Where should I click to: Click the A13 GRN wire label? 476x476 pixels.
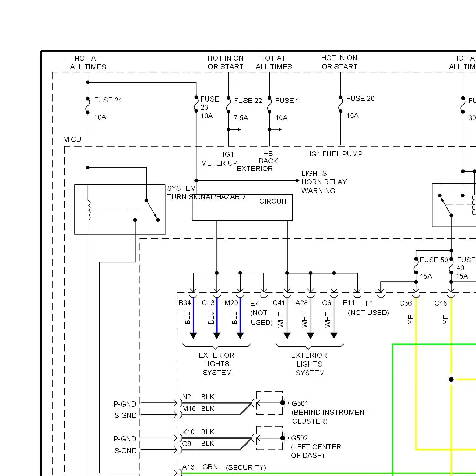click(200, 467)
